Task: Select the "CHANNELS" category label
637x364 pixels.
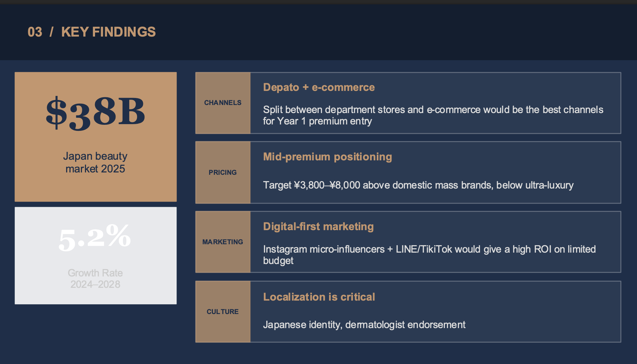Action: 223,103
